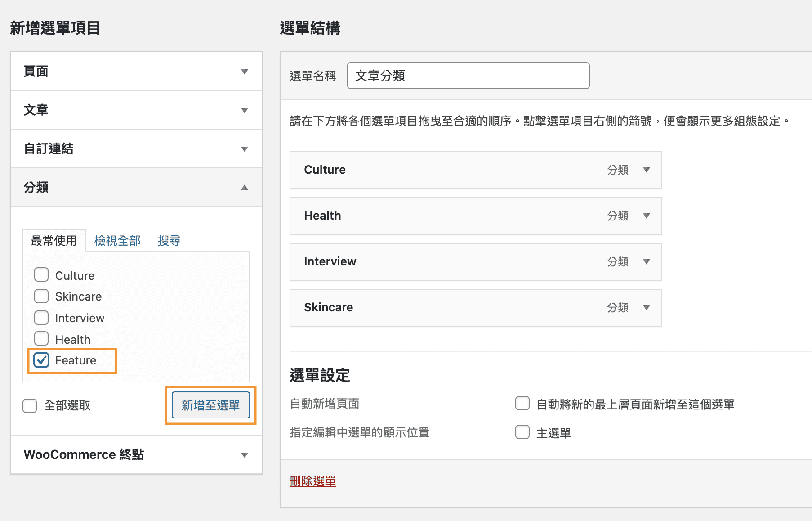Click the 刪除選單 link

pyautogui.click(x=312, y=481)
